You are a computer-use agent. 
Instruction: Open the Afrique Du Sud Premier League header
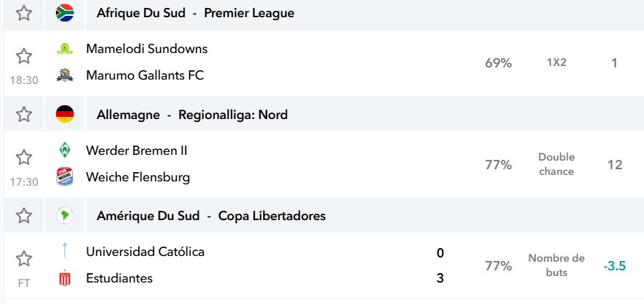pyautogui.click(x=196, y=13)
